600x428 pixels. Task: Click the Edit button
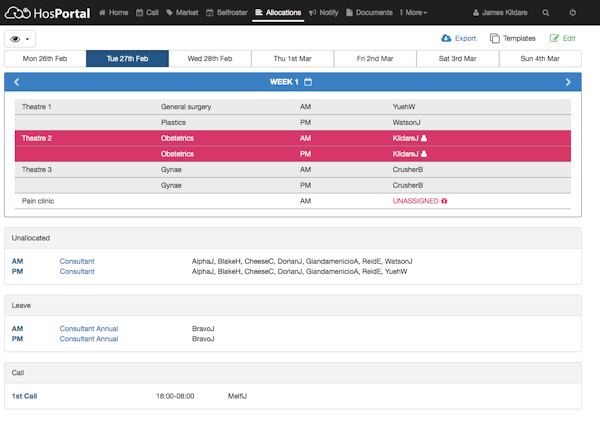pos(563,38)
